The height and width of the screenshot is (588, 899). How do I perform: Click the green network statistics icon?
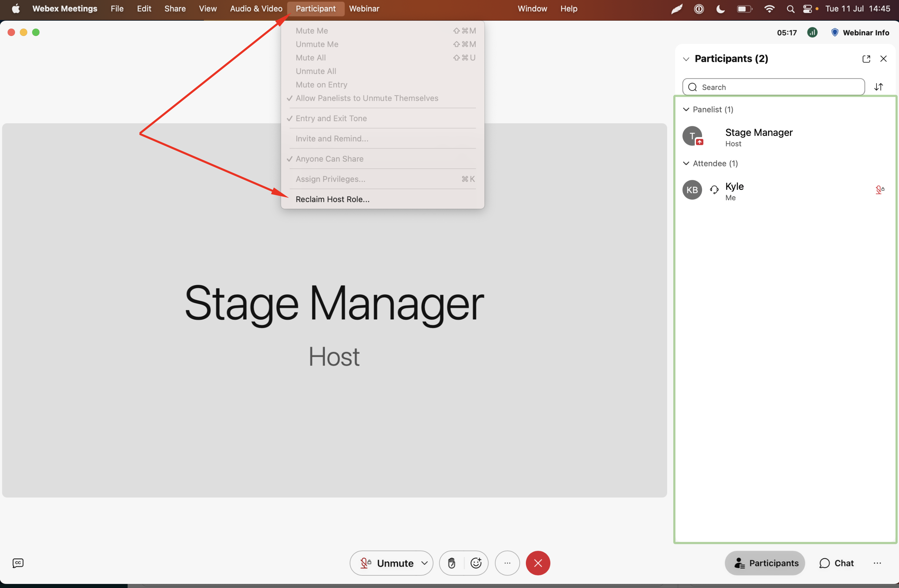coord(812,33)
